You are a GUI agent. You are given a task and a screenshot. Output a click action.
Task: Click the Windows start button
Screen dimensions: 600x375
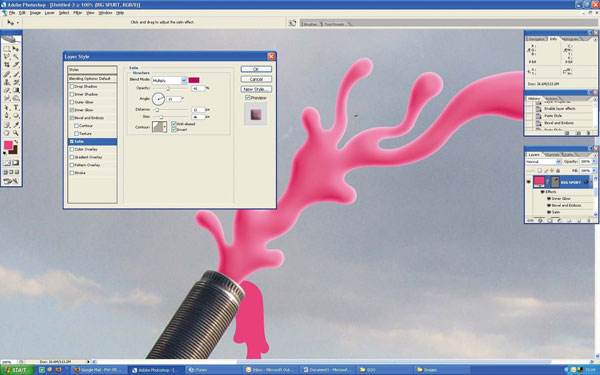pyautogui.click(x=17, y=370)
